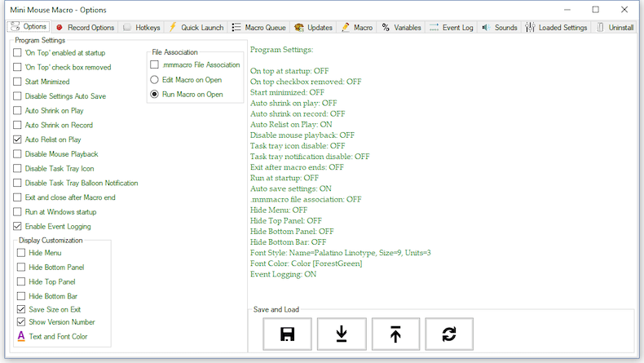Click 'Font Color: Color [ForestGreen]' summary line

click(306, 263)
